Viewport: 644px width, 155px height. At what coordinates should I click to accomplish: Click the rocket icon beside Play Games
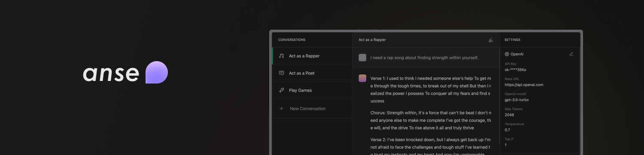click(x=282, y=90)
